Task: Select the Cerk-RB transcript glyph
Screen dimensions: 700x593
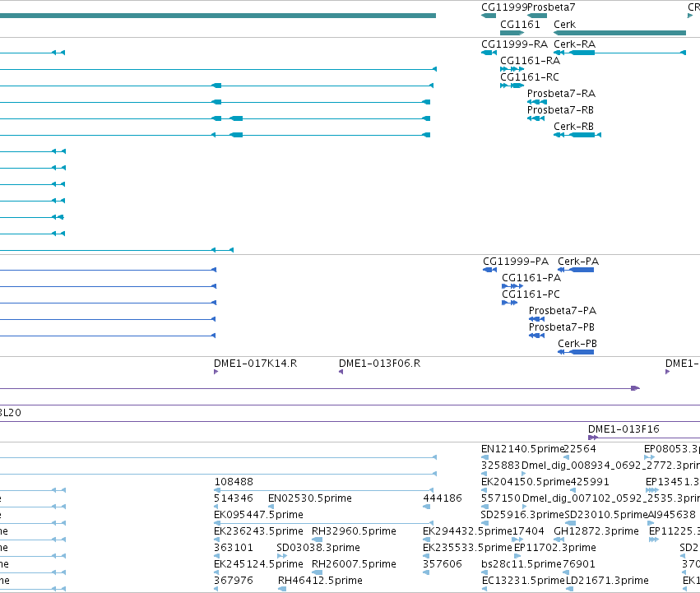Action: (577, 135)
